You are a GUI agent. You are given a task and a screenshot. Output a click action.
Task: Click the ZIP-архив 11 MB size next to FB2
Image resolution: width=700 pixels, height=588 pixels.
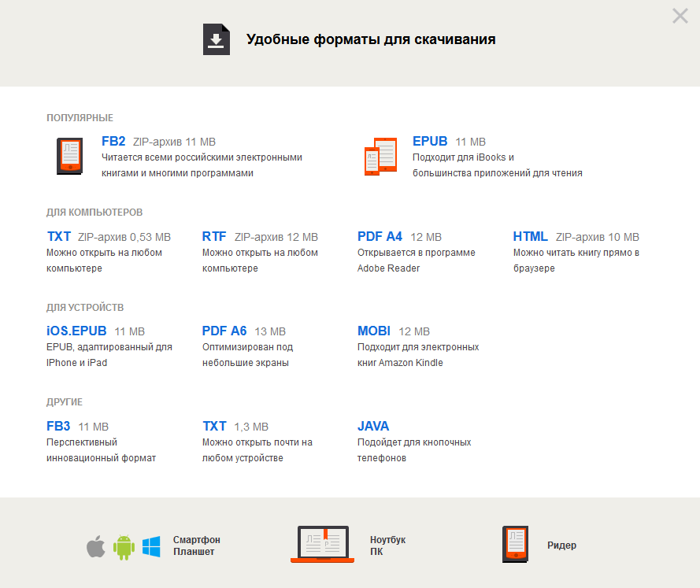(175, 142)
